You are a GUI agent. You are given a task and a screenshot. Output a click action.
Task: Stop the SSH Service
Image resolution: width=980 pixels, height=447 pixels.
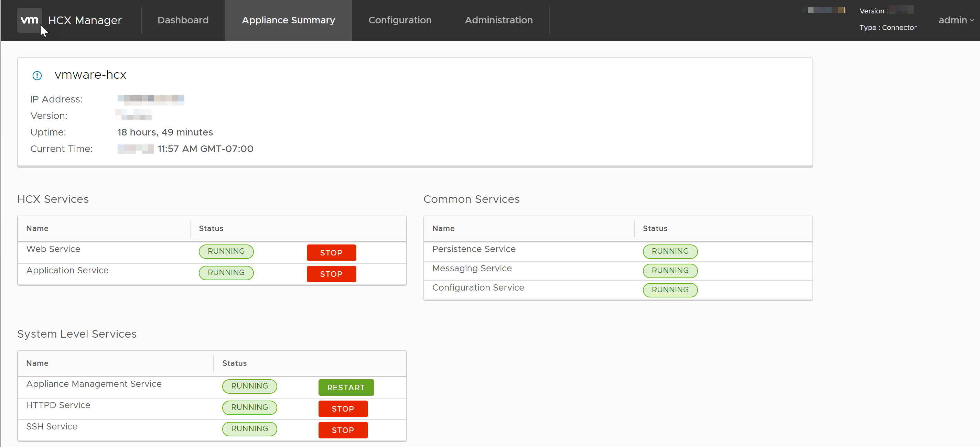(343, 430)
